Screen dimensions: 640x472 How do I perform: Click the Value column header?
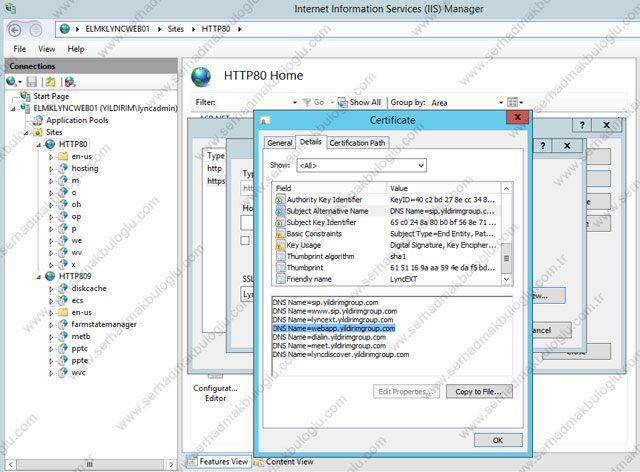444,188
